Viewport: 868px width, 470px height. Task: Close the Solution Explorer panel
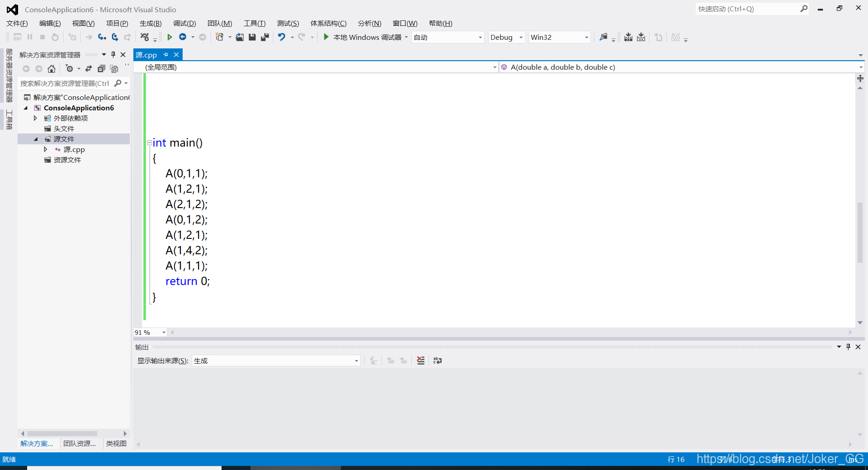[x=123, y=55]
